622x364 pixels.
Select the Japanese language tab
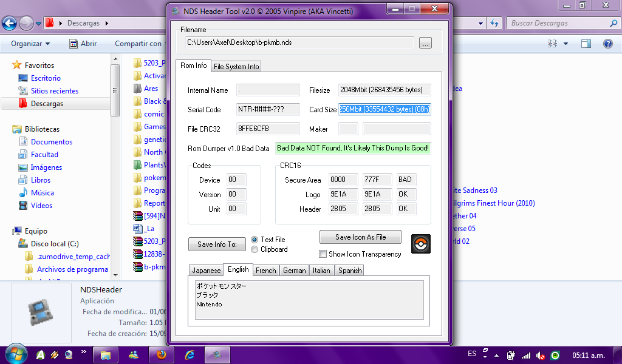(x=206, y=271)
